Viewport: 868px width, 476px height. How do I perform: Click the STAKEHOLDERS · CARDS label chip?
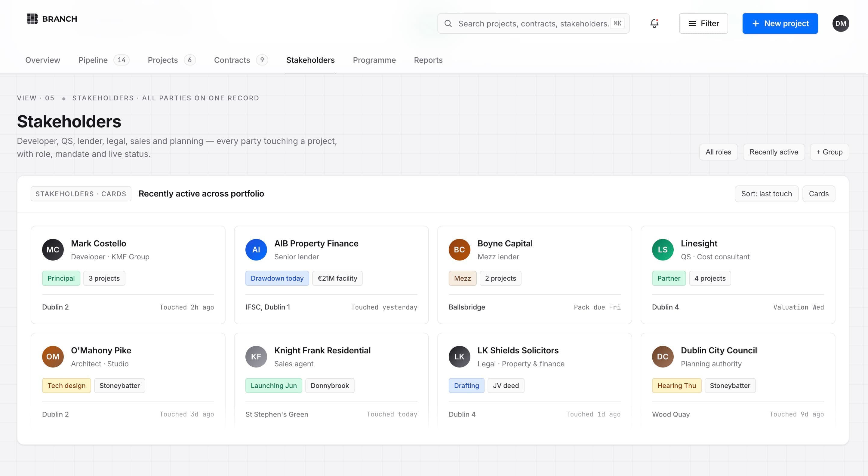point(81,194)
